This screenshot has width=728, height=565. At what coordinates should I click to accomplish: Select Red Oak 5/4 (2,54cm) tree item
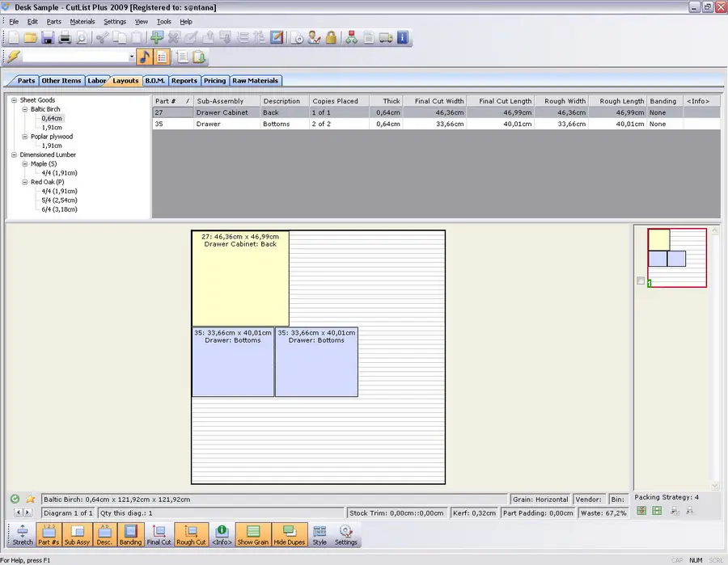click(x=59, y=200)
